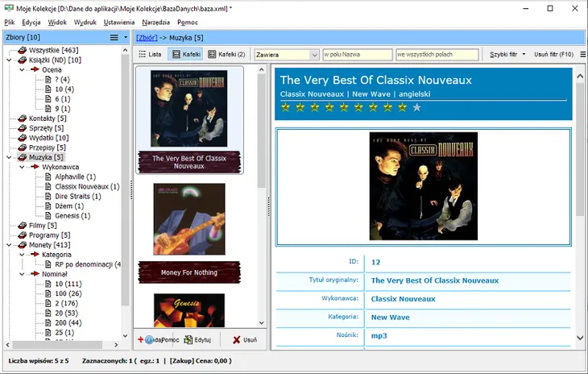588x374 pixels.
Task: Switch to Lista view
Action: tap(150, 54)
